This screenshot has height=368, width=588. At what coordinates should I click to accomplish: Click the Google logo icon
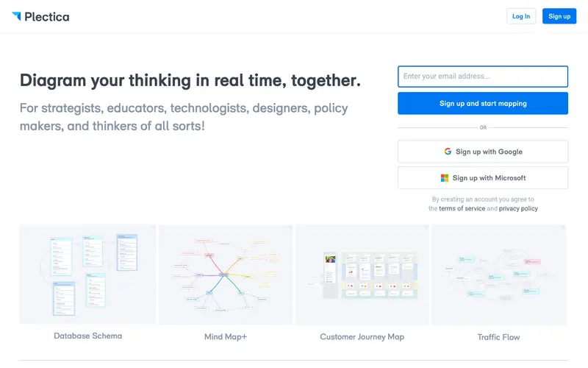(x=448, y=152)
